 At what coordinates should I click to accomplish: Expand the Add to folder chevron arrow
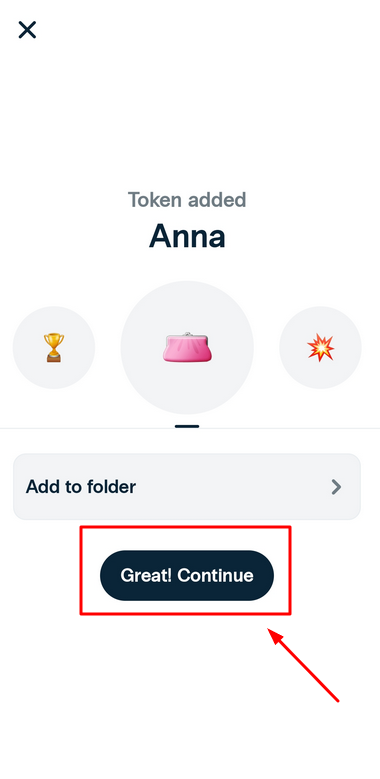click(x=336, y=487)
